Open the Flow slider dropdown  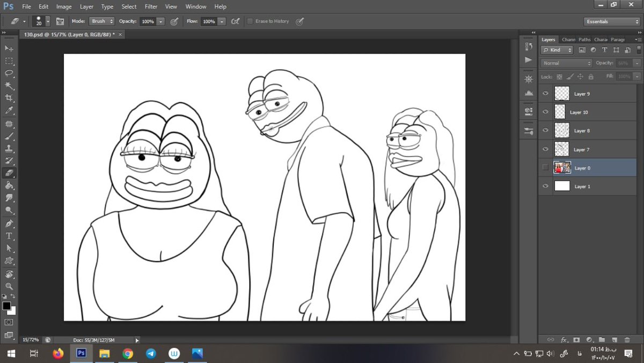click(x=222, y=21)
